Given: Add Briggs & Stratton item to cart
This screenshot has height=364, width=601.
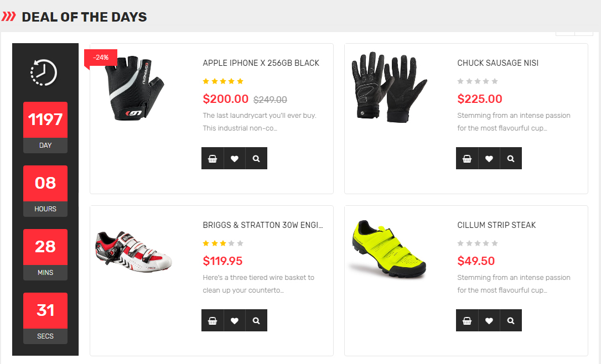Looking at the screenshot, I should coord(213,320).
